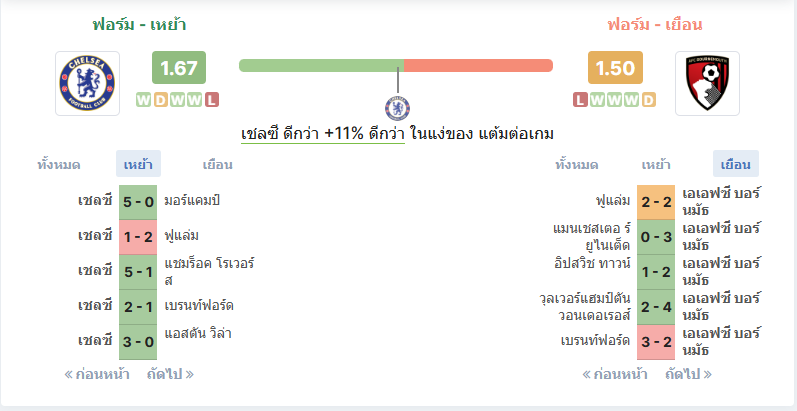The image size is (797, 411).
Task: Open the Chelsea 1 - 2 Fulham score
Action: tap(138, 237)
